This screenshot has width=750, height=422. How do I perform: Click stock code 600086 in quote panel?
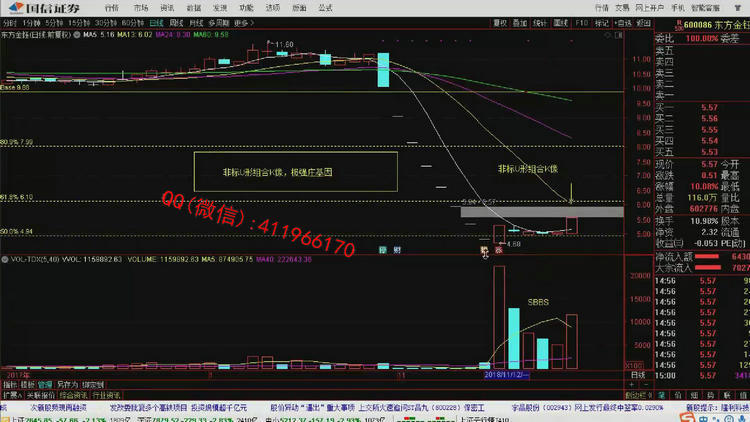tap(698, 25)
